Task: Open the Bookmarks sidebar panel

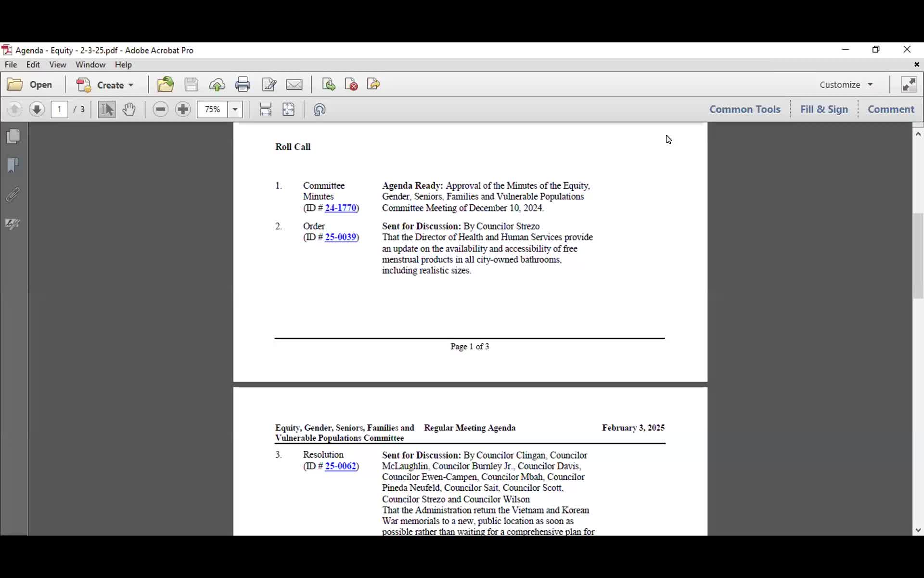Action: click(x=13, y=166)
